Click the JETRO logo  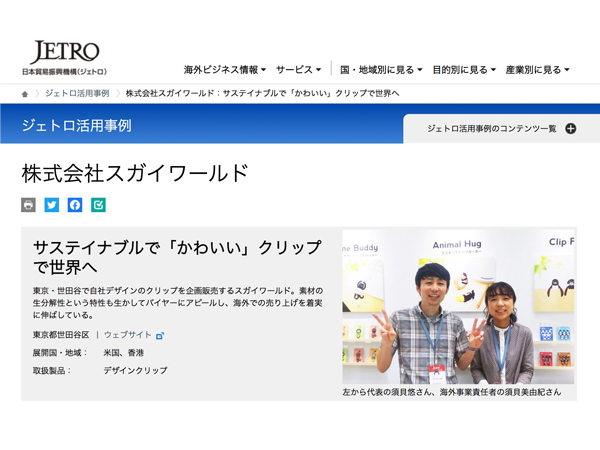(x=64, y=58)
